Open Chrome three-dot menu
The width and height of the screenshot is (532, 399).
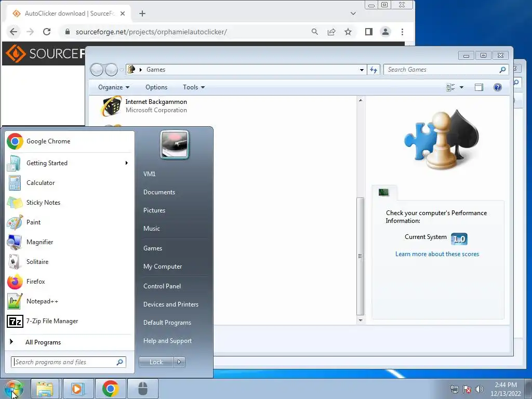click(403, 32)
